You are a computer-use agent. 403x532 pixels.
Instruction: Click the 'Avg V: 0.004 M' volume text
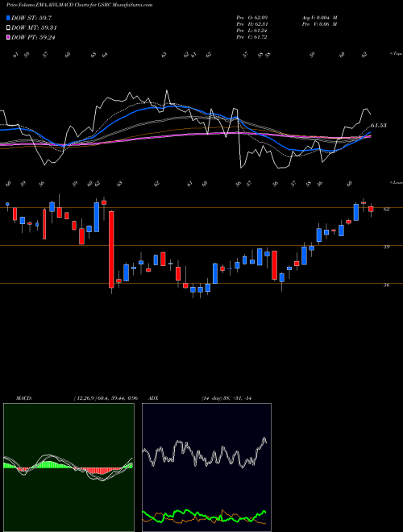click(x=319, y=18)
